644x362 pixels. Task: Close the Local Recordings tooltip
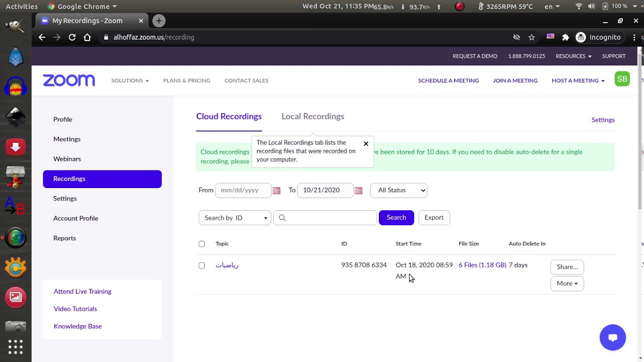pos(366,144)
